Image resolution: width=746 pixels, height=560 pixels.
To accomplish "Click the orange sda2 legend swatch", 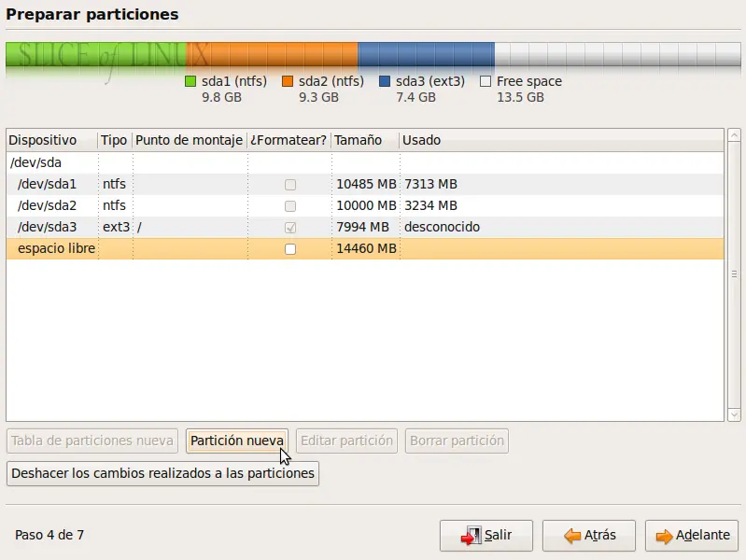I will [x=288, y=81].
